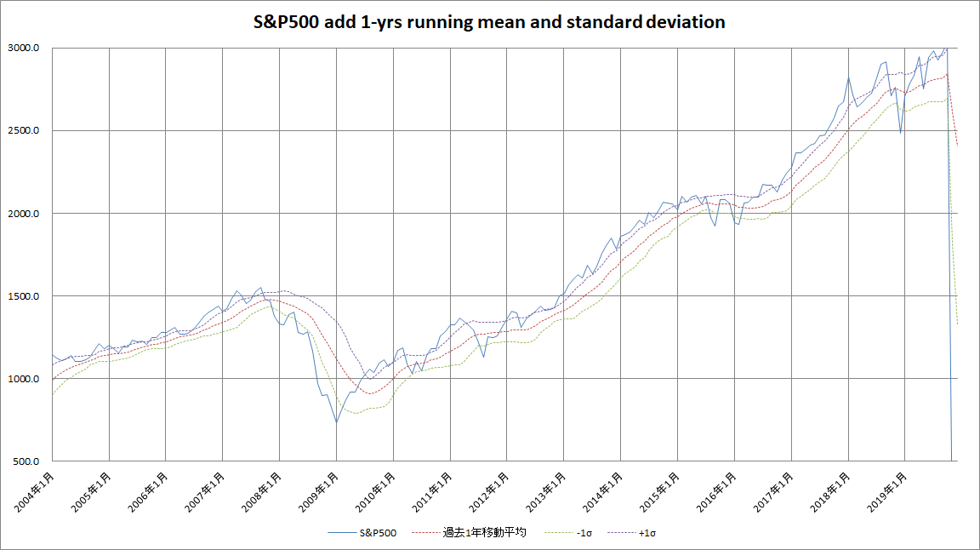980x550 pixels.
Task: Click the 2009年1月 x-axis label
Action: pos(319,492)
